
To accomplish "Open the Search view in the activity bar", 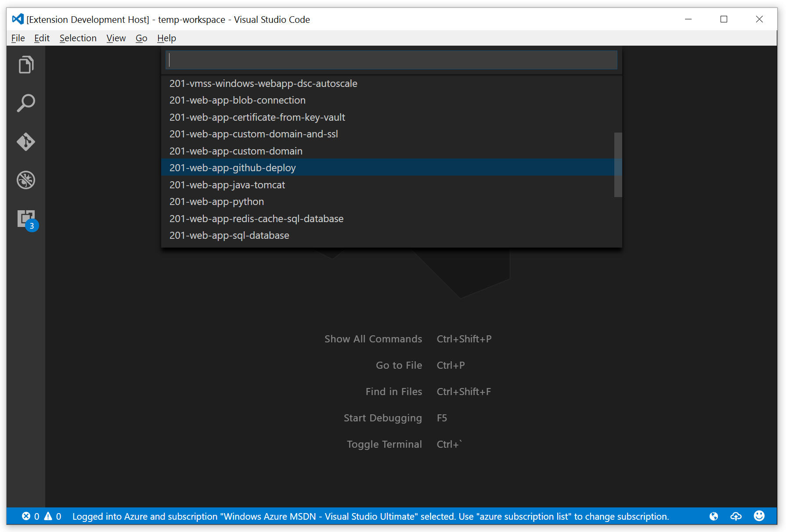I will 26,103.
